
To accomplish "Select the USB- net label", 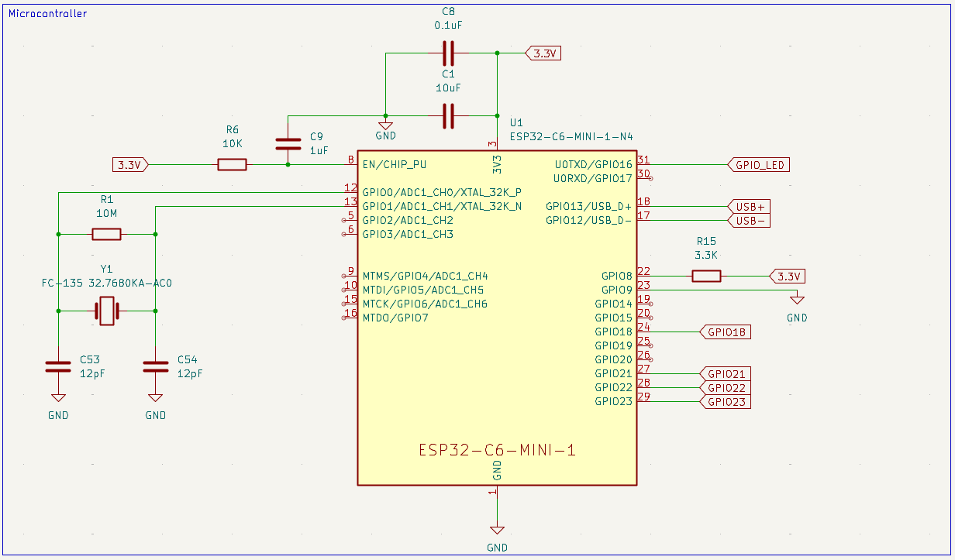I will point(750,221).
